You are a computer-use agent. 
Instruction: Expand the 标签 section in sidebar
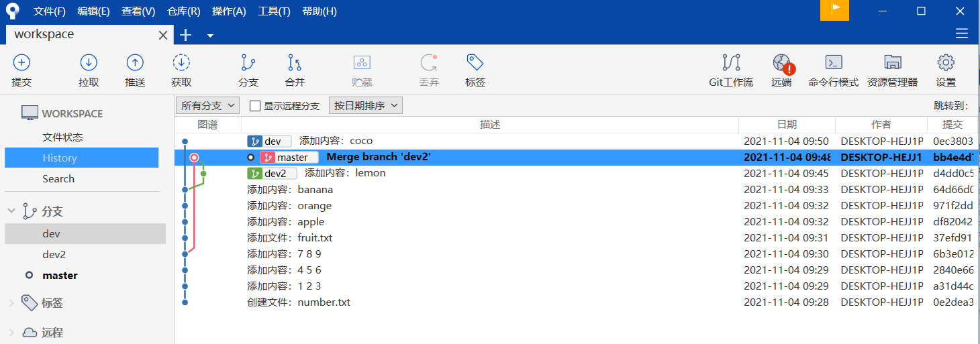pos(11,303)
